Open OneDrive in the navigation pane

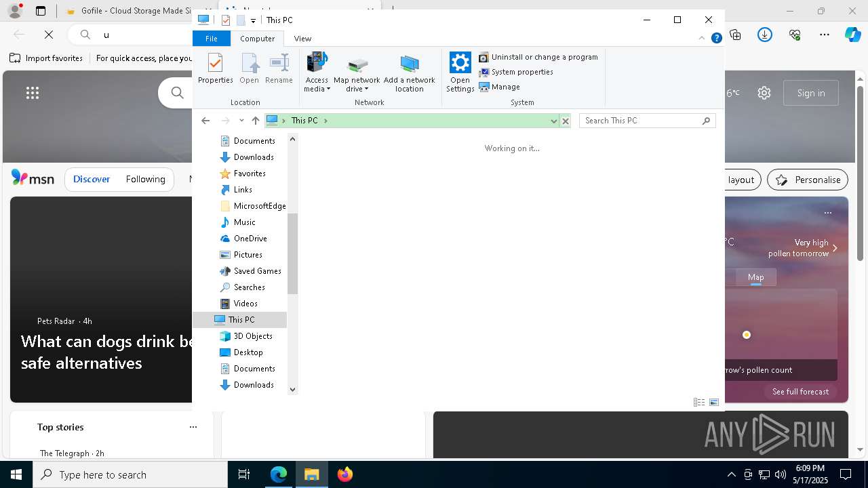(250, 239)
